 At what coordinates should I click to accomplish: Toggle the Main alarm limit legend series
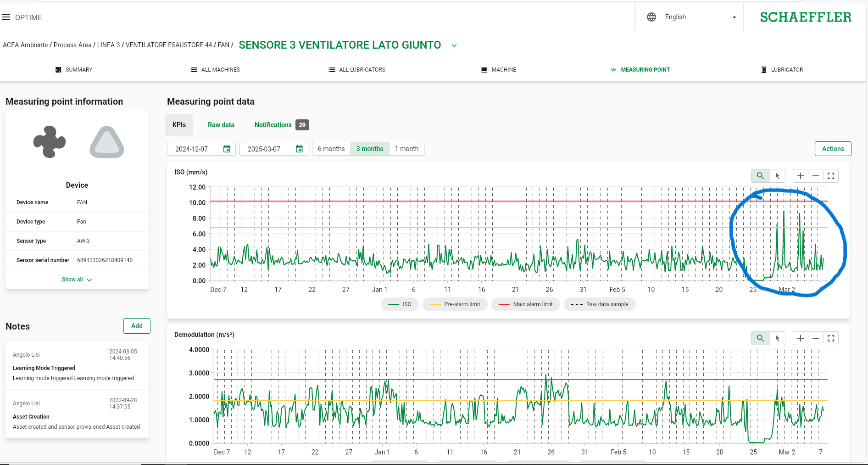(525, 304)
